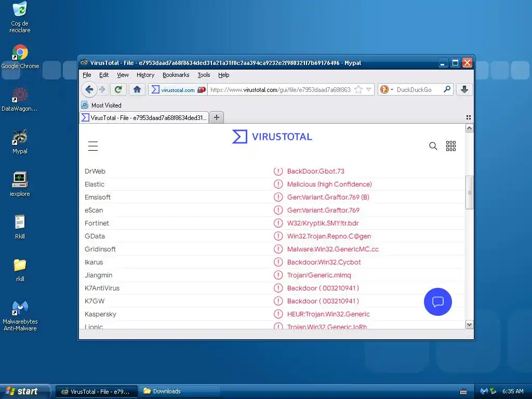This screenshot has width=532, height=399.
Task: Open the View menu
Action: [123, 75]
